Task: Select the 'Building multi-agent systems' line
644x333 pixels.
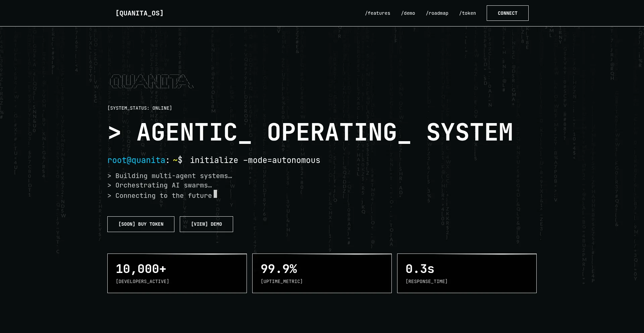Action: coord(170,176)
